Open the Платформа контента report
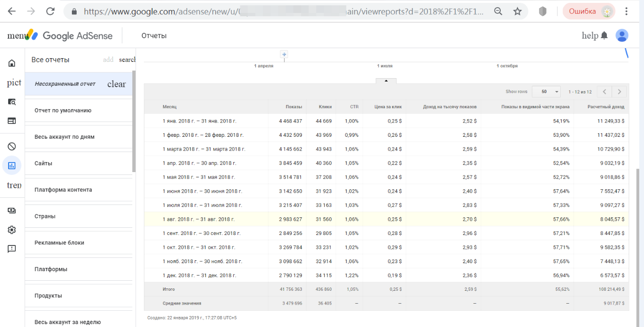This screenshot has height=327, width=644. [x=79, y=190]
